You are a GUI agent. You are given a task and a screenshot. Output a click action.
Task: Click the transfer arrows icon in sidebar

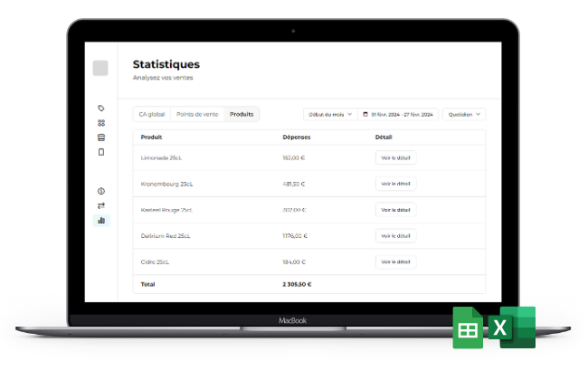(101, 205)
